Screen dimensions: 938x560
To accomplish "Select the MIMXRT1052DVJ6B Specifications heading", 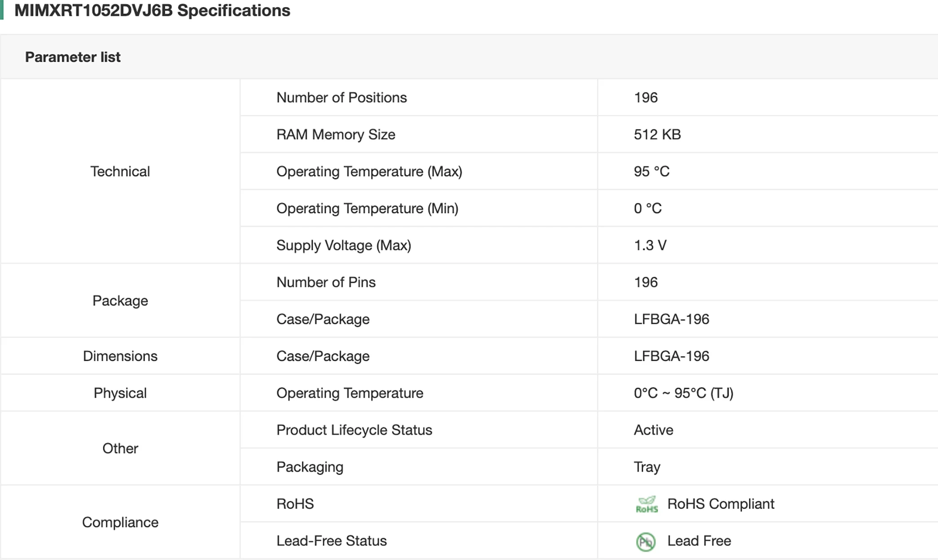I will point(152,10).
